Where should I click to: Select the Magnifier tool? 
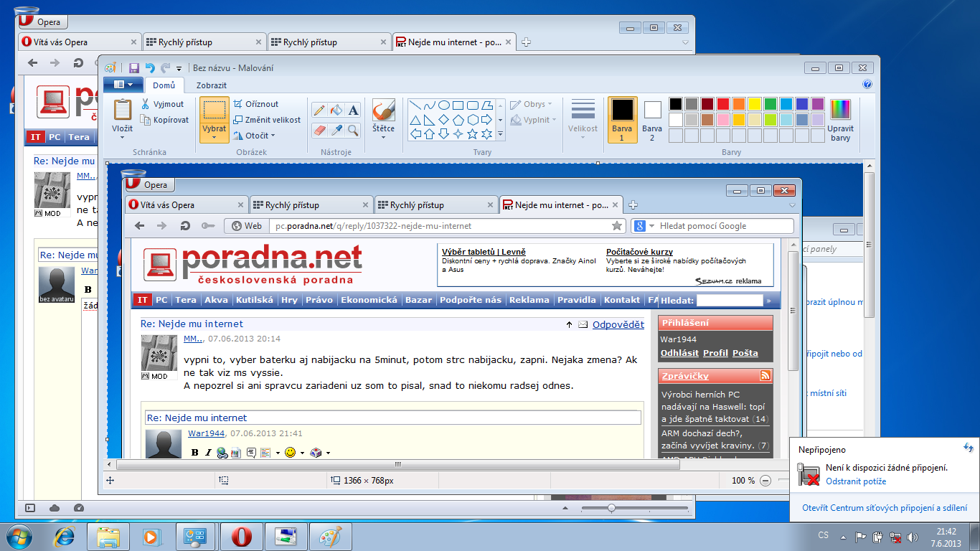click(352, 130)
